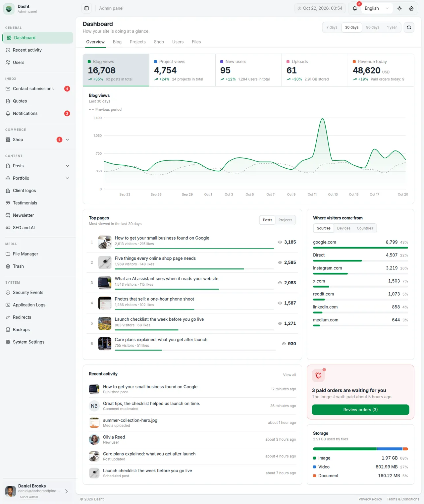Switch to the Users tab

pyautogui.click(x=178, y=42)
